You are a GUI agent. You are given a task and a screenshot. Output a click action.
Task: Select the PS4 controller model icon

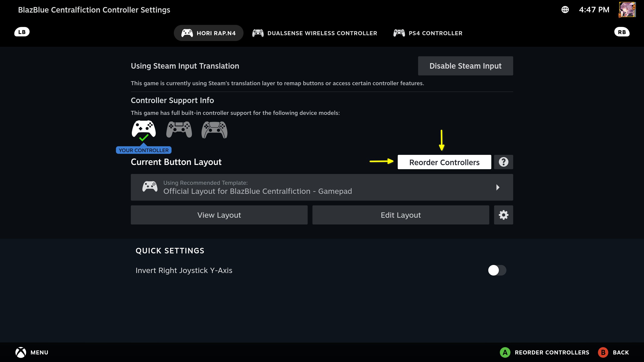[x=179, y=129]
